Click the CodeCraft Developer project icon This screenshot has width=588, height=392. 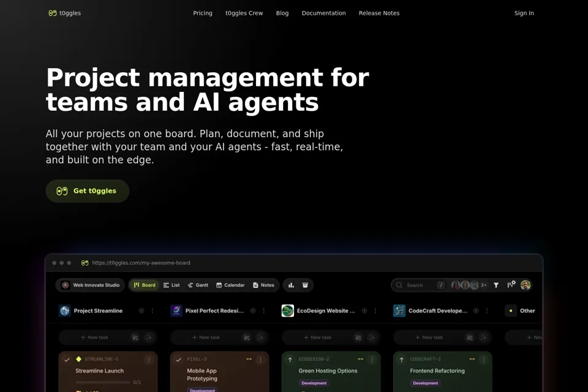(x=399, y=311)
